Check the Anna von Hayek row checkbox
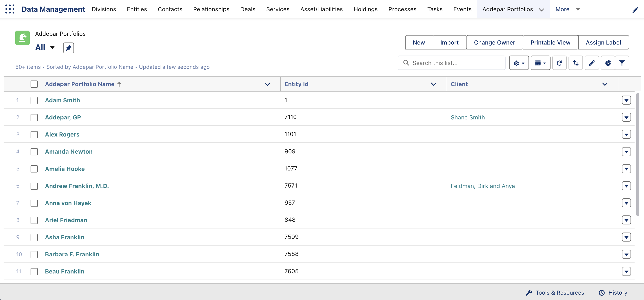The width and height of the screenshot is (644, 300). pos(34,203)
